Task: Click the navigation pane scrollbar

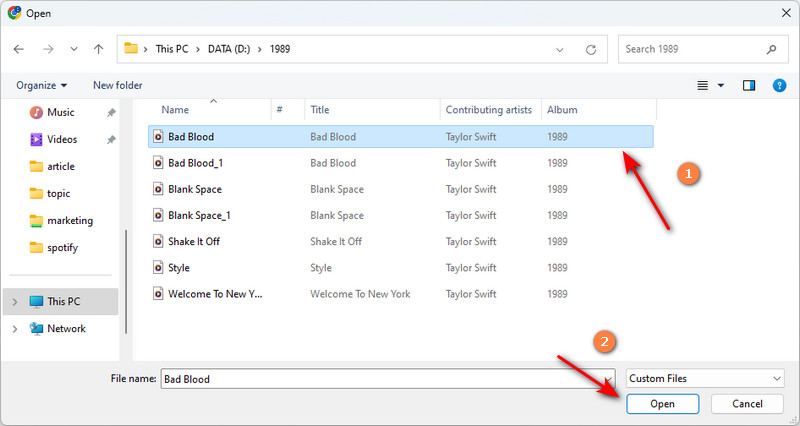Action: 126,282
